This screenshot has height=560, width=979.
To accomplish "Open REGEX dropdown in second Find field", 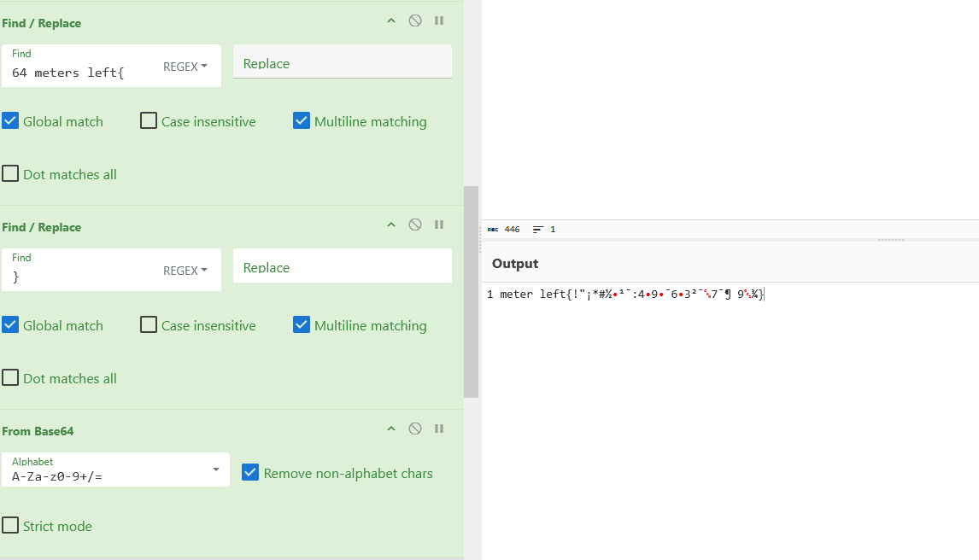I will (185, 271).
